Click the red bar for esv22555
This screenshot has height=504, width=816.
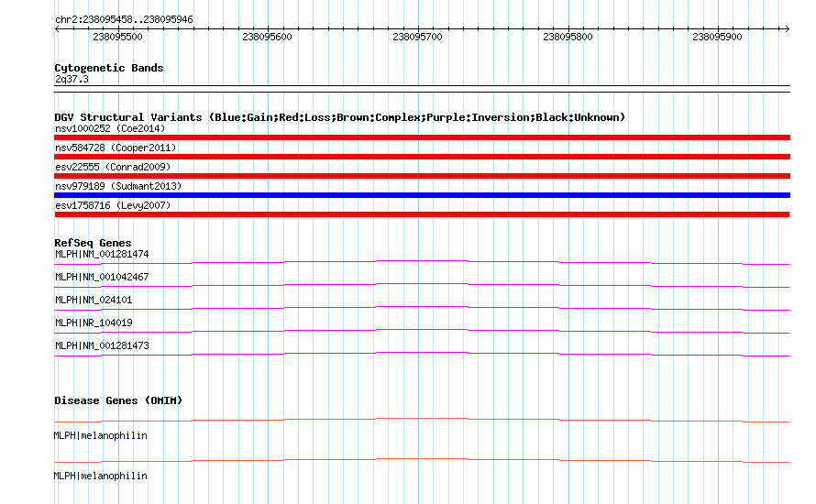coord(422,176)
